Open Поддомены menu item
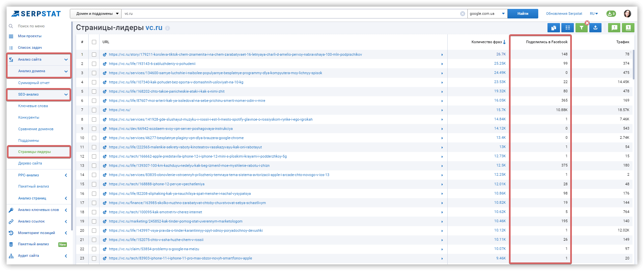Image resolution: width=644 pixels, height=271 pixels. [x=29, y=140]
